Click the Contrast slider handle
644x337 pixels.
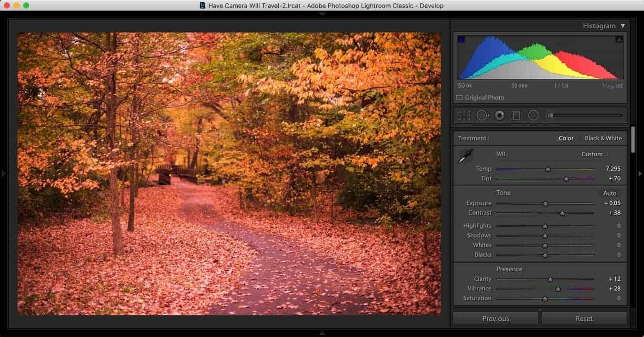click(x=562, y=213)
